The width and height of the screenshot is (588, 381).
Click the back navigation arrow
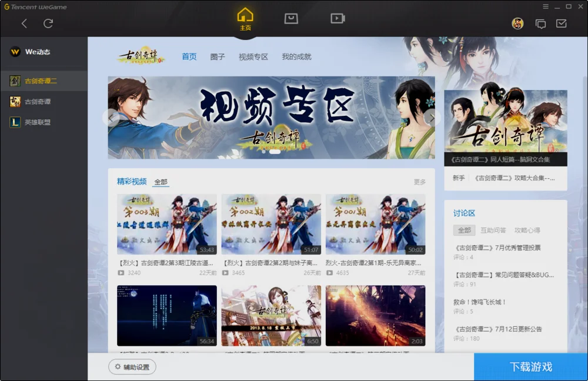pos(25,24)
